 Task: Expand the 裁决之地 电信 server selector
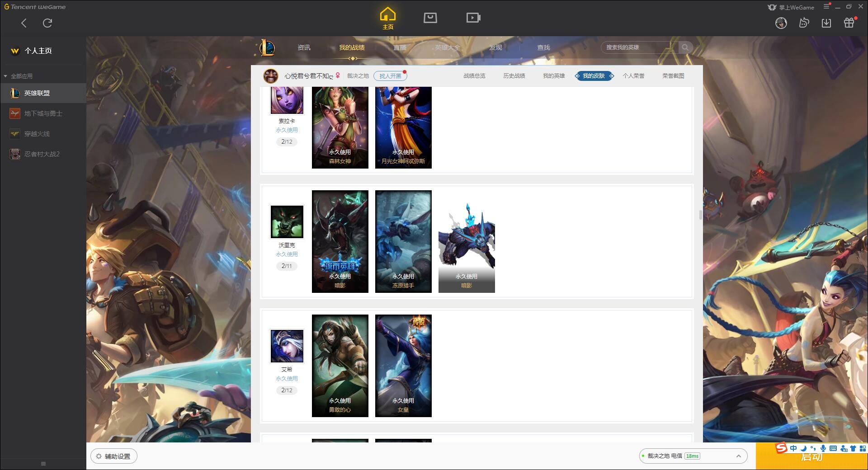[738, 456]
